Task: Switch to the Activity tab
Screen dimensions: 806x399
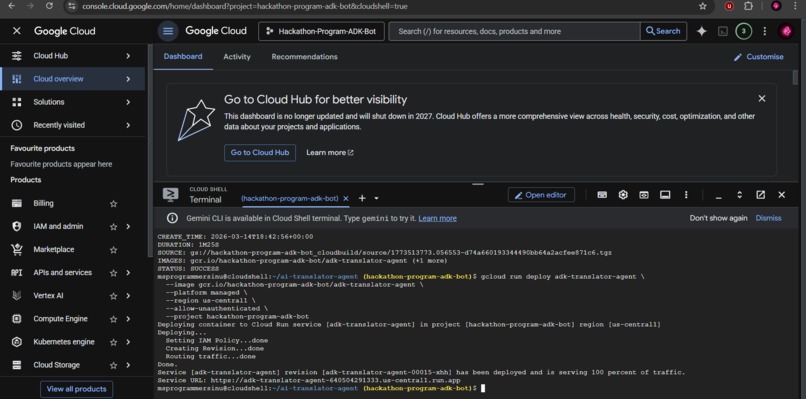Action: (x=237, y=57)
